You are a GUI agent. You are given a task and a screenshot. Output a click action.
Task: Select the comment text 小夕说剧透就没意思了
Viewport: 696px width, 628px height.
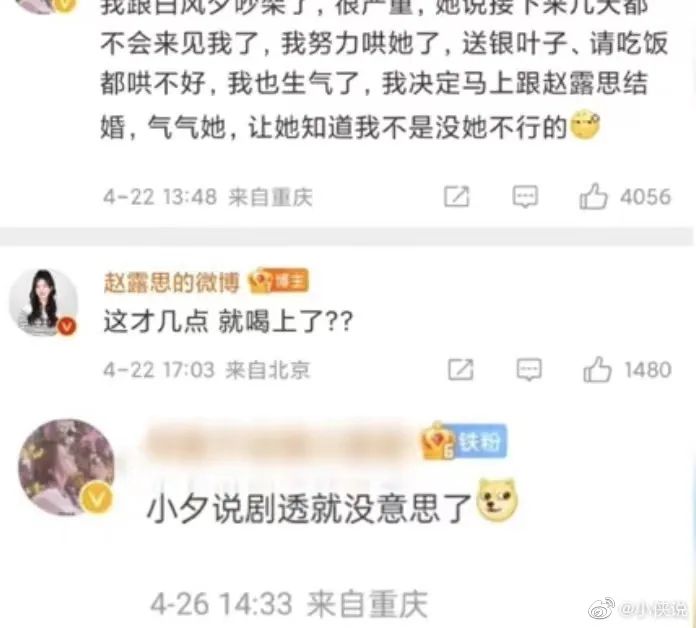[x=309, y=509]
